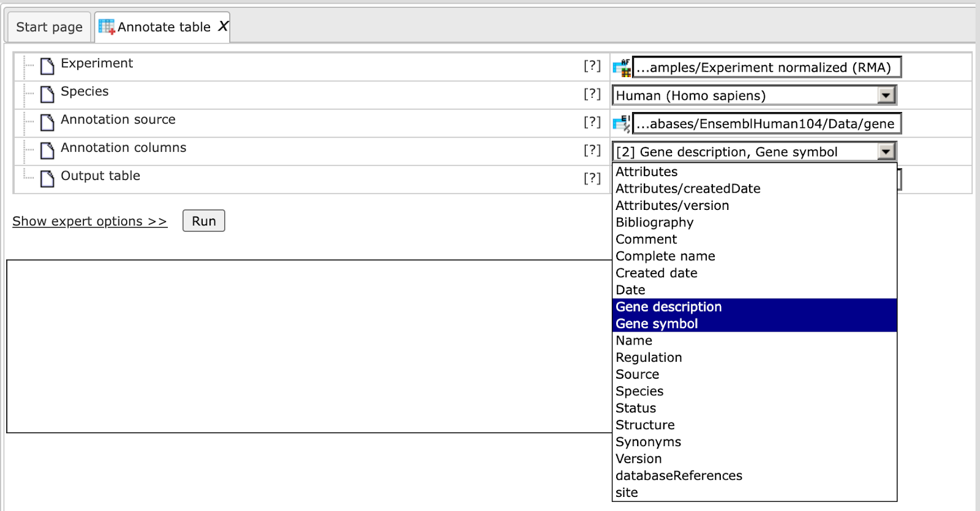Switch to the Start page tab
980x511 pixels.
[49, 28]
